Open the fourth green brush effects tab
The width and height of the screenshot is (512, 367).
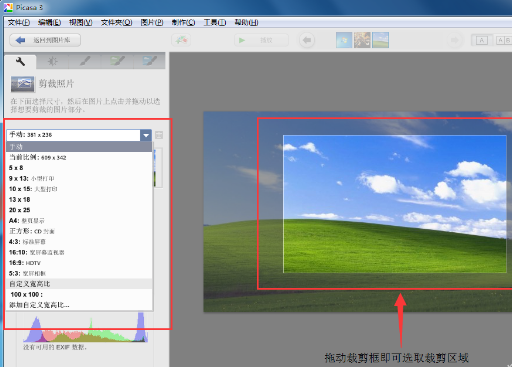pos(117,62)
